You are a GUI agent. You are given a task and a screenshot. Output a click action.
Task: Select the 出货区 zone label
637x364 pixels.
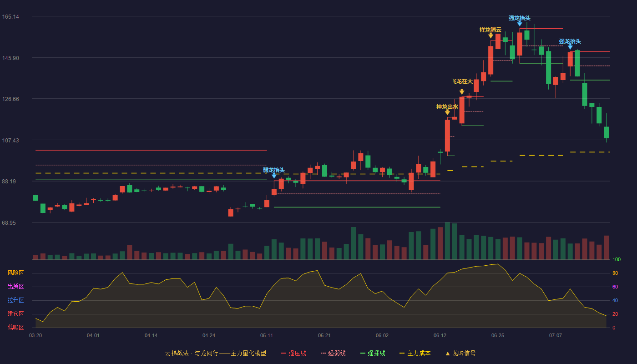pos(16,287)
